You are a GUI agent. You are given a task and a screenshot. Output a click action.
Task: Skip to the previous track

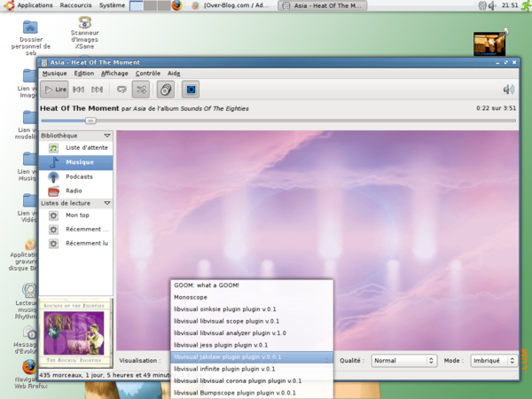[x=78, y=90]
